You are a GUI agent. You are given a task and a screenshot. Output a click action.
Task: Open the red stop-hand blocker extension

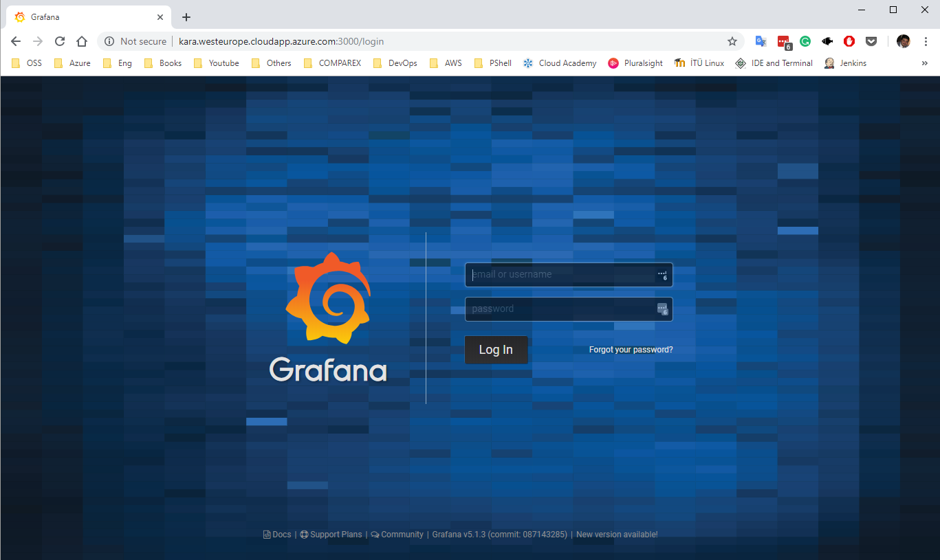(x=849, y=41)
